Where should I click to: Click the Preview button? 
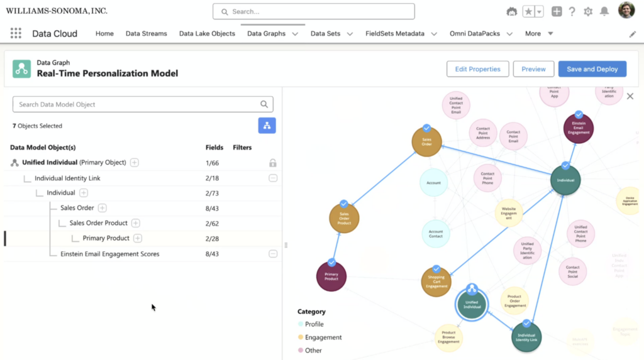[533, 69]
